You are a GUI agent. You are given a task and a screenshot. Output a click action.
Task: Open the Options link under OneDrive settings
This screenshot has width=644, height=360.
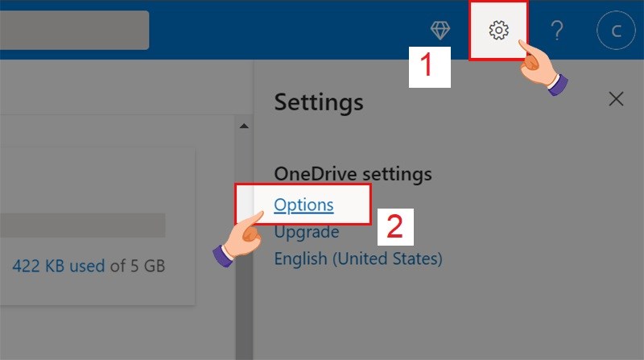pyautogui.click(x=303, y=205)
